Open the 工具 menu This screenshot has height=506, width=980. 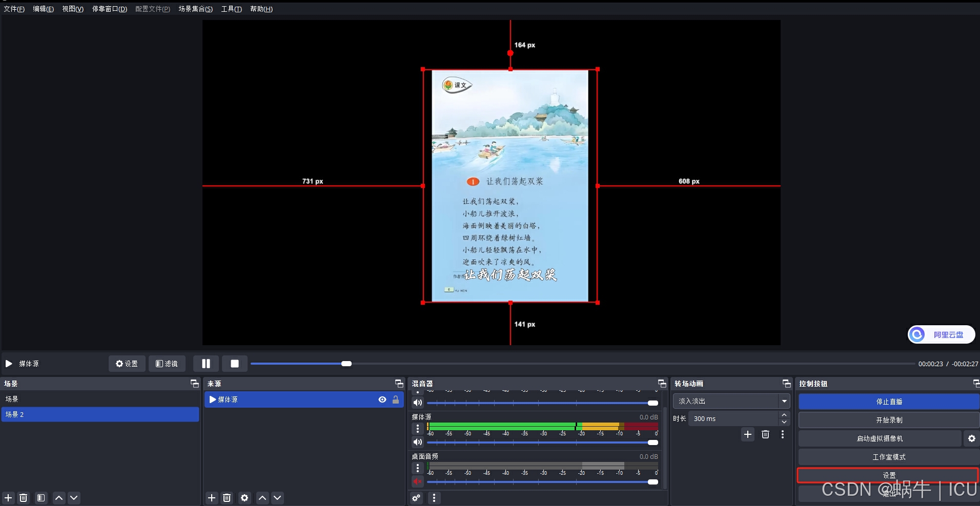point(231,9)
